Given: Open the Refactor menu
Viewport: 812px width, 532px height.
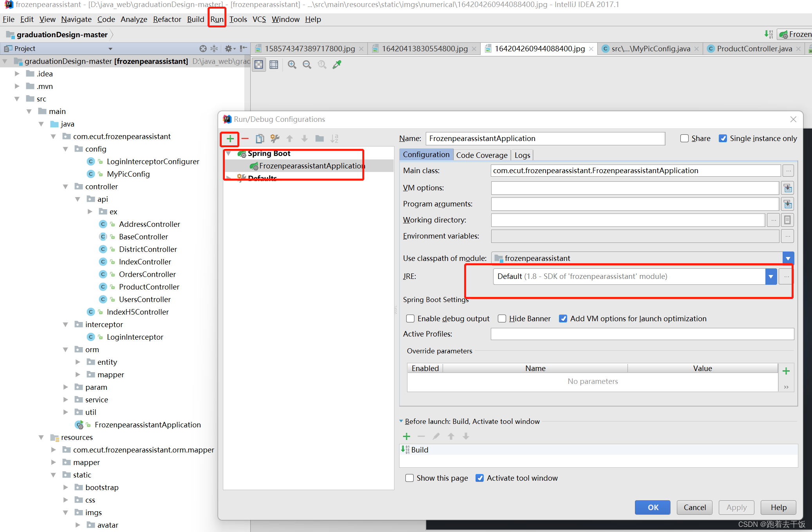Looking at the screenshot, I should (x=167, y=19).
